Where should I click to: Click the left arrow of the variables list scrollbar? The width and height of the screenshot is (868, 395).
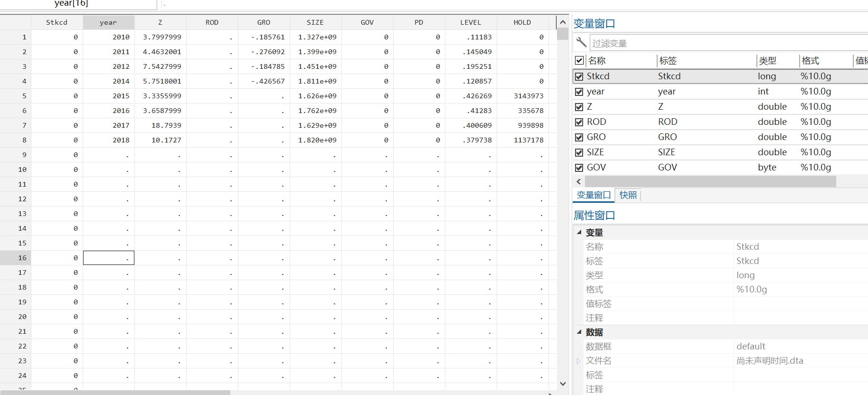pyautogui.click(x=579, y=181)
